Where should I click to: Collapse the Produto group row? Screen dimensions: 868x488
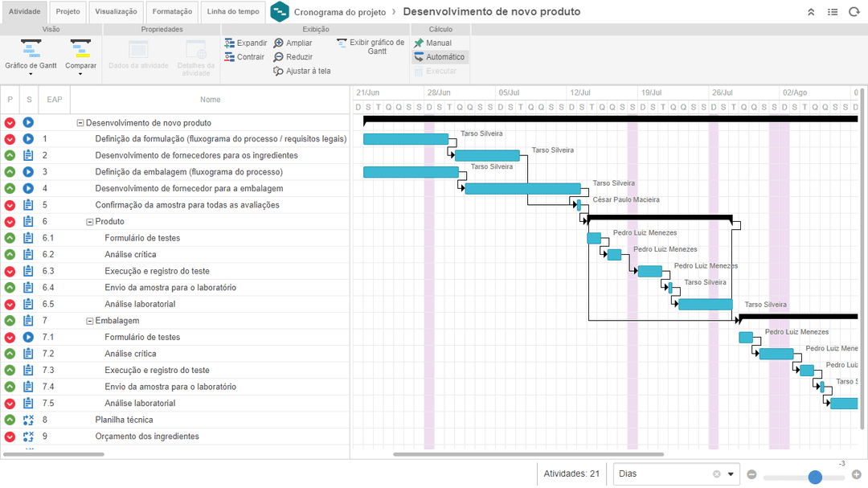tap(90, 221)
